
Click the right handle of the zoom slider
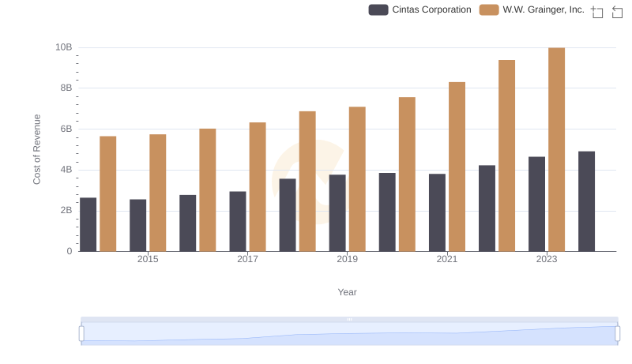[617, 334]
